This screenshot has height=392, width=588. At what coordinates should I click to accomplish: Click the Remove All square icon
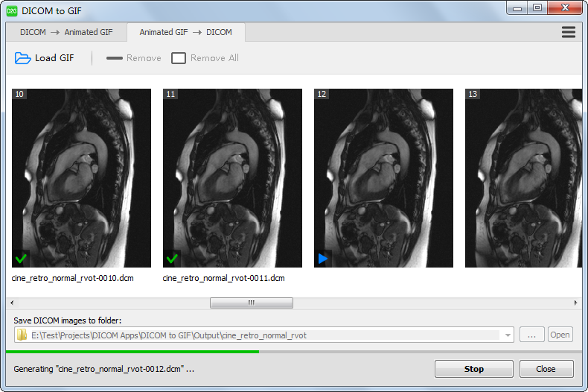point(179,58)
